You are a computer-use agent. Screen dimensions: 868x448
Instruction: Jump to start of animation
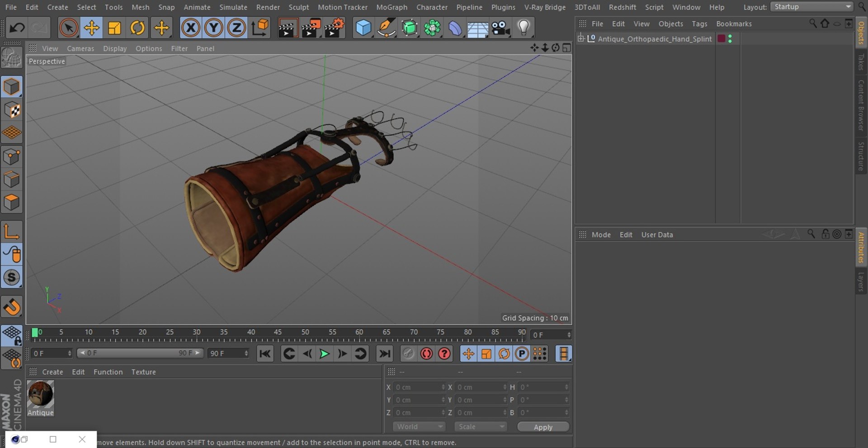coord(265,354)
